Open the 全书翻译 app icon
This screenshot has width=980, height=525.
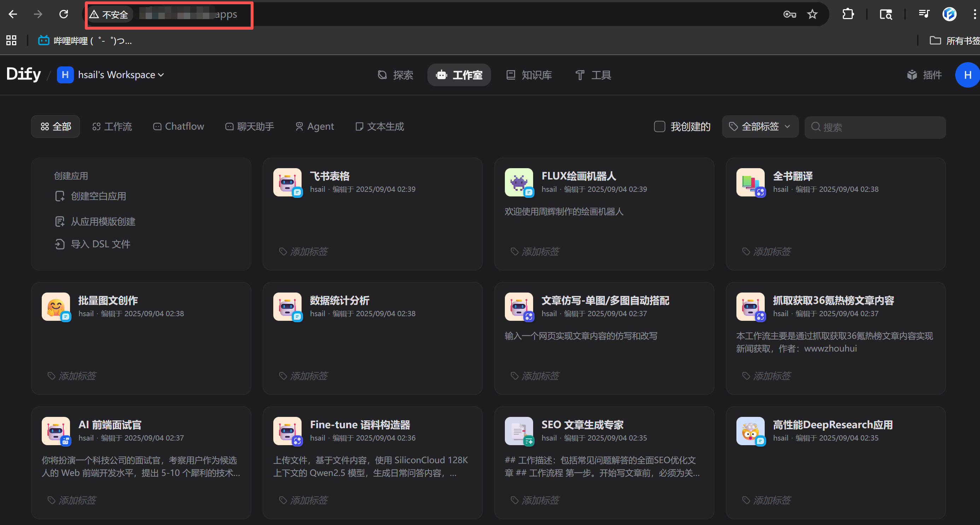(x=750, y=182)
